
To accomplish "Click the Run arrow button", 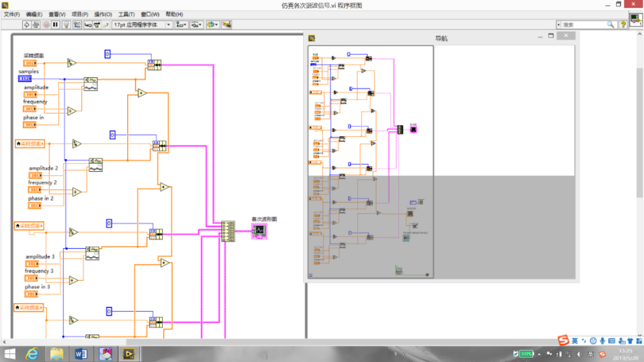I will [x=27, y=25].
